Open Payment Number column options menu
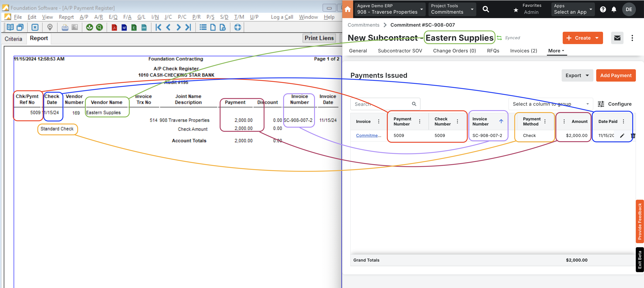 tap(420, 122)
